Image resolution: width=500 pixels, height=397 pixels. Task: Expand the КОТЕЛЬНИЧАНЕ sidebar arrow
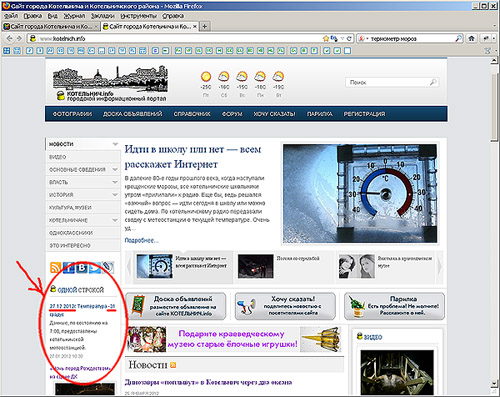click(115, 220)
